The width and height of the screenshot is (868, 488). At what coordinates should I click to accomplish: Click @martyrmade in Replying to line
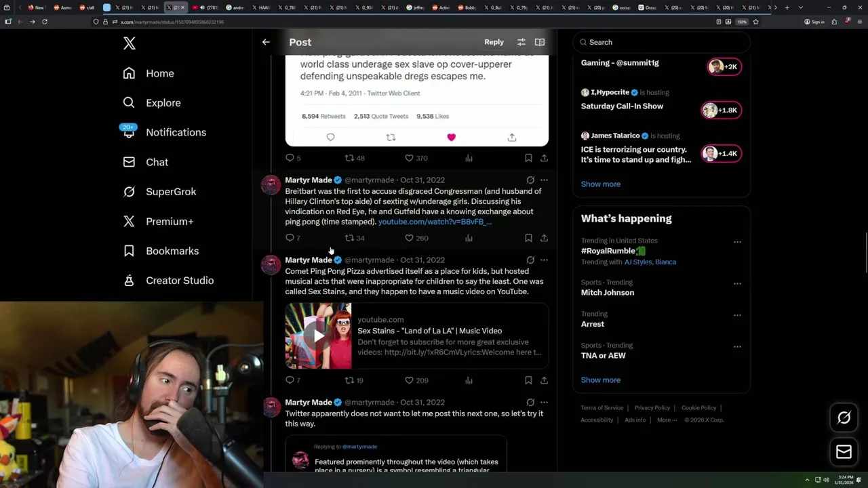(359, 447)
